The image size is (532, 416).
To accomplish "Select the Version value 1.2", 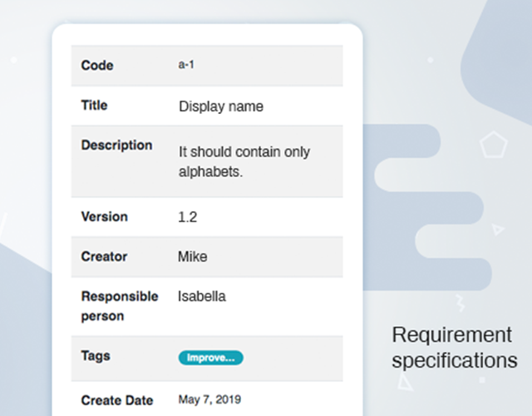I will tap(188, 216).
